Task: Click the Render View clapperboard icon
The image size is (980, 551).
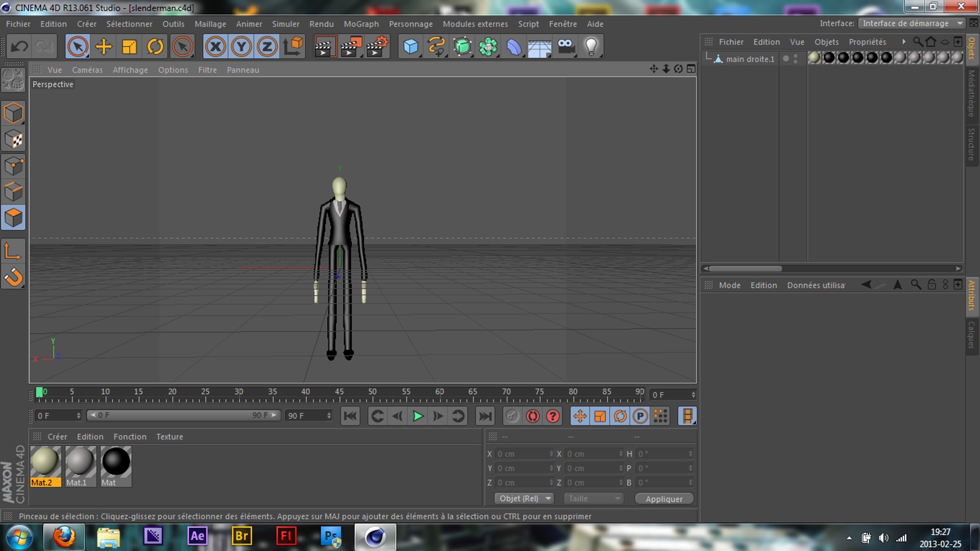Action: [x=325, y=46]
